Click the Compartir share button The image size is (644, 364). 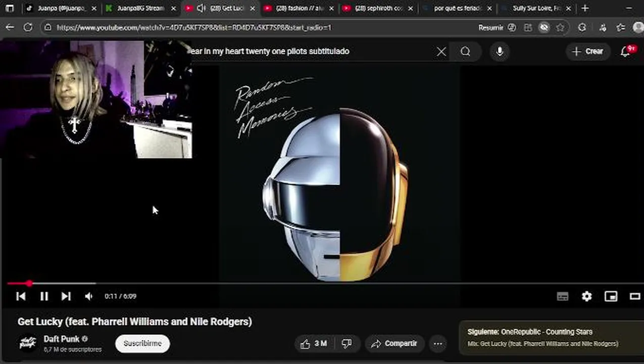pos(394,344)
